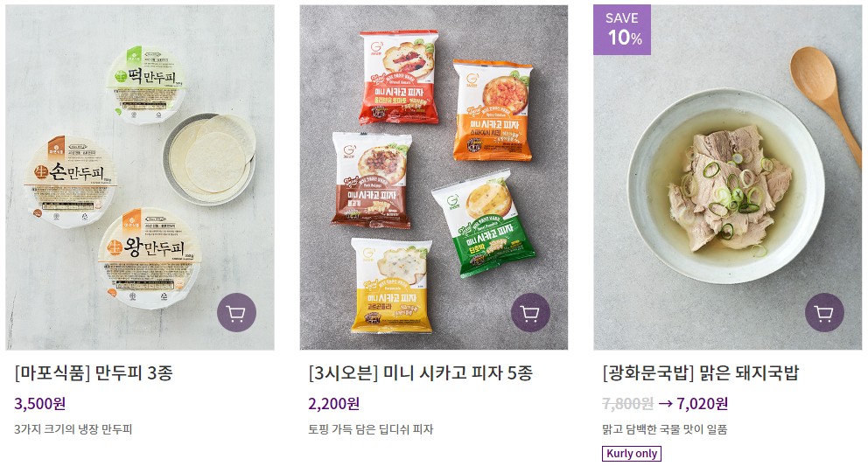Click the Kurly only badge

(632, 454)
